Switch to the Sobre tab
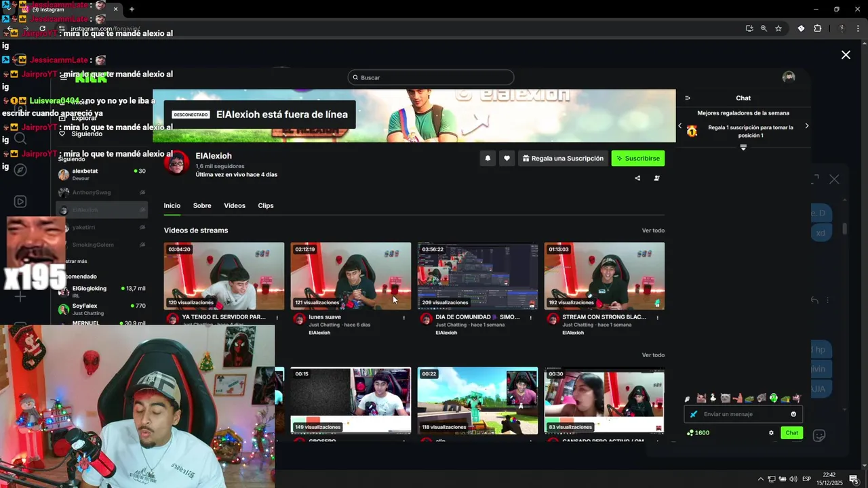Viewport: 868px width, 488px height. [202, 205]
